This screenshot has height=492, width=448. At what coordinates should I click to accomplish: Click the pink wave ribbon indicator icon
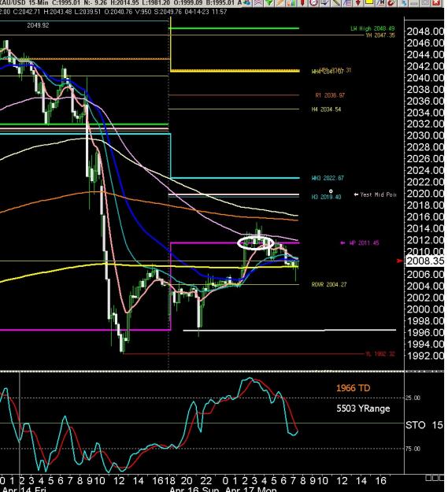(258, 3)
